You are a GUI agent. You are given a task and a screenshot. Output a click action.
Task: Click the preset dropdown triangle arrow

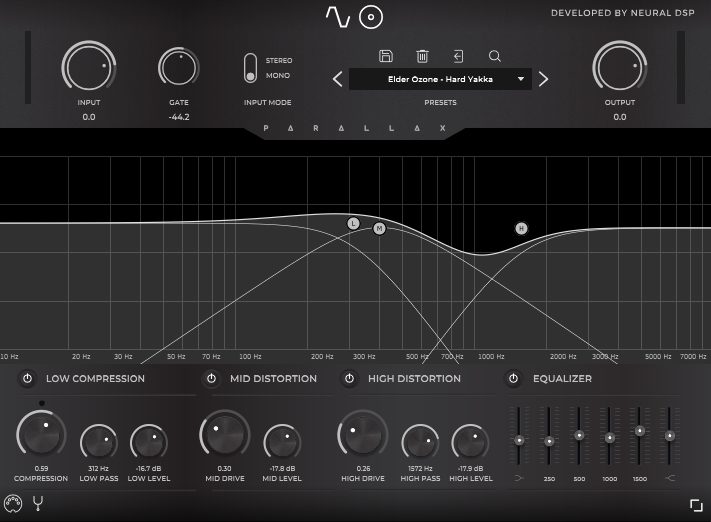click(521, 79)
